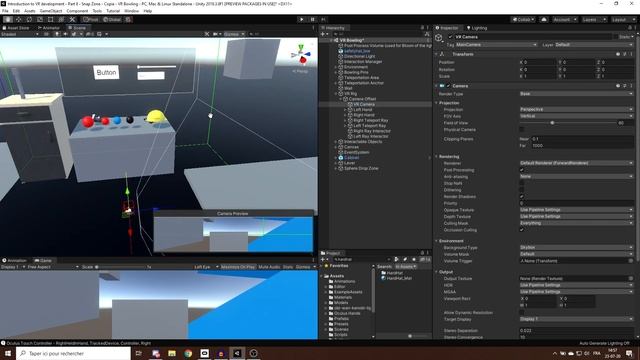
Task: Open the Component menu
Action: 77,11
